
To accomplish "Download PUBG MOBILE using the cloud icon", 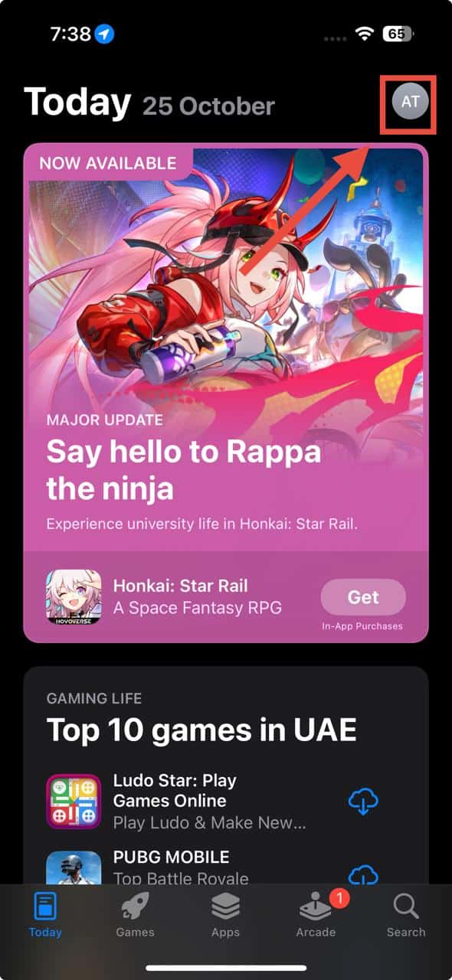I will click(x=364, y=874).
